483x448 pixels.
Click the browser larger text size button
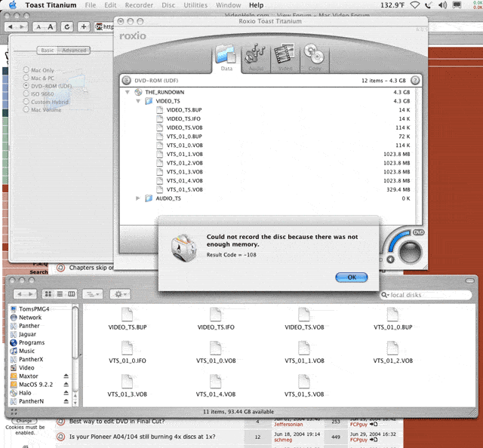click(x=51, y=27)
